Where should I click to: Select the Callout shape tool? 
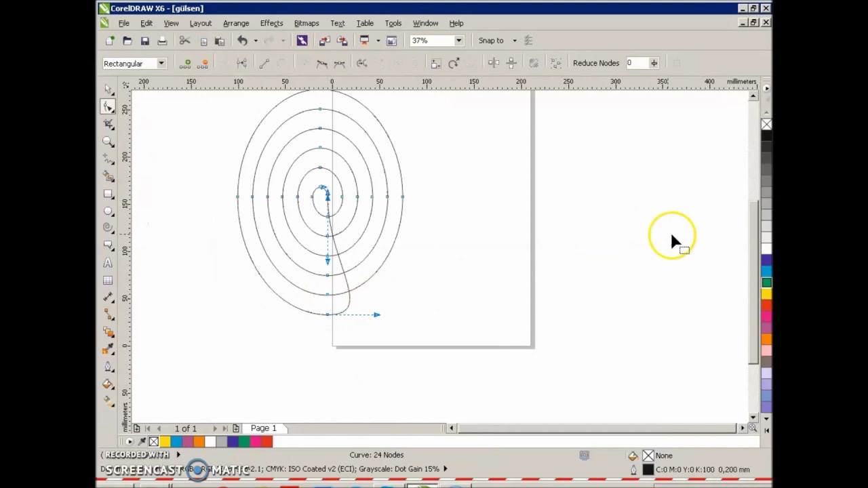click(x=108, y=245)
